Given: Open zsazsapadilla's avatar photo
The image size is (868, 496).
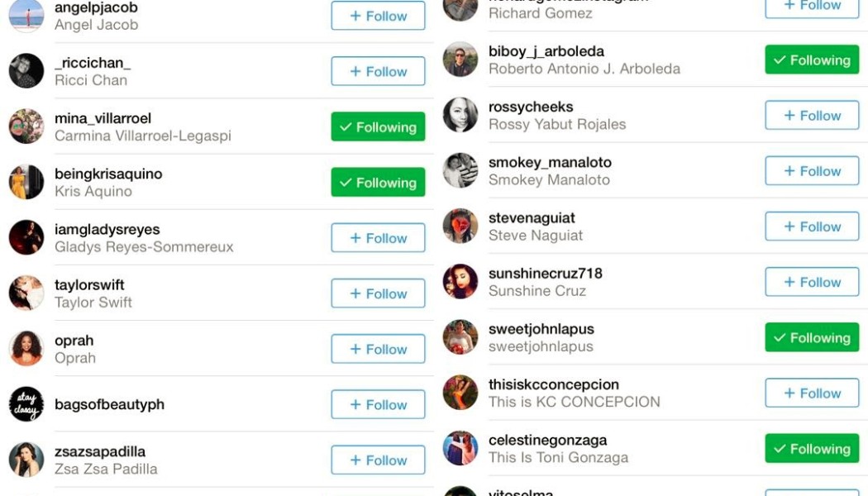Looking at the screenshot, I should (26, 460).
